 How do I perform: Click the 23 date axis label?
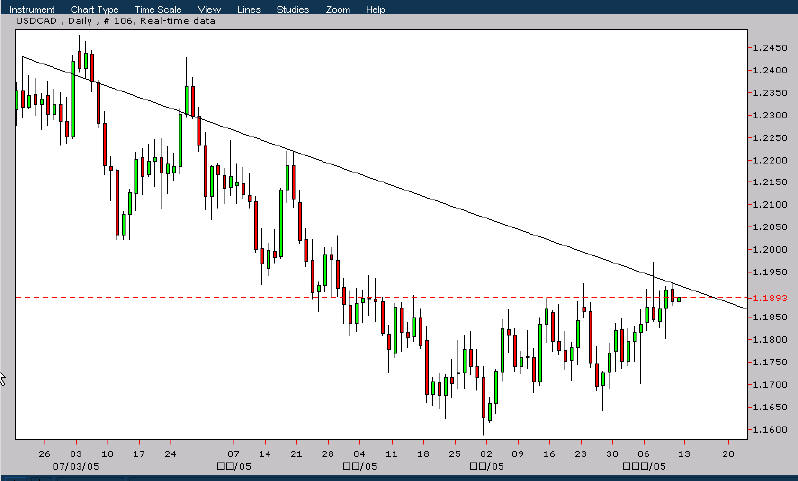pyautogui.click(x=580, y=454)
